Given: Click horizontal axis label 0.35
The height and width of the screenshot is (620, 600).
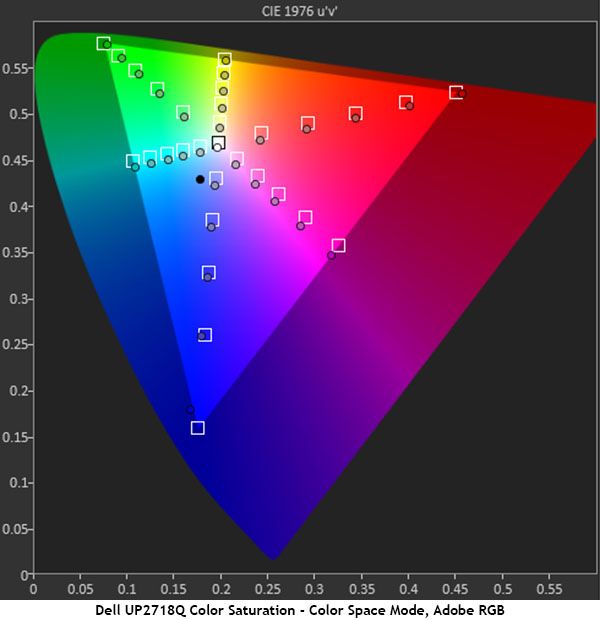Looking at the screenshot, I should 362,589.
